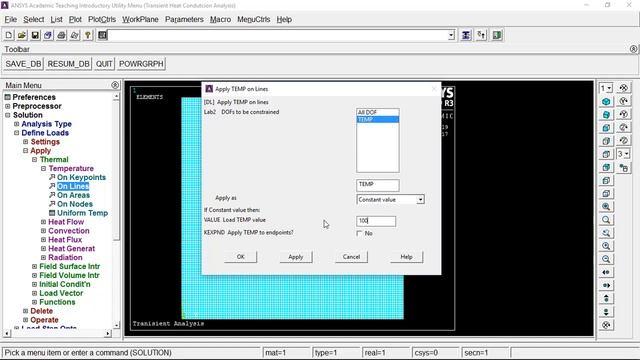Open the Parameters menu
The image size is (640, 360).
click(184, 20)
